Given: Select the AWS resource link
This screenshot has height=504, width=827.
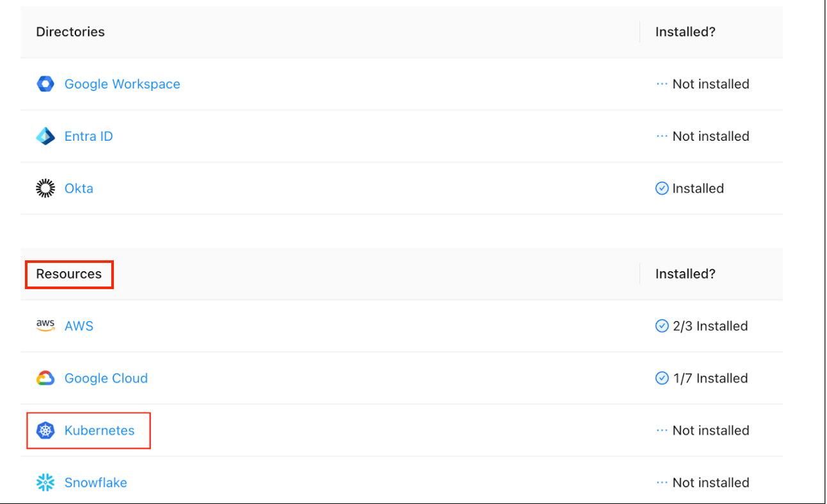Looking at the screenshot, I should point(79,326).
